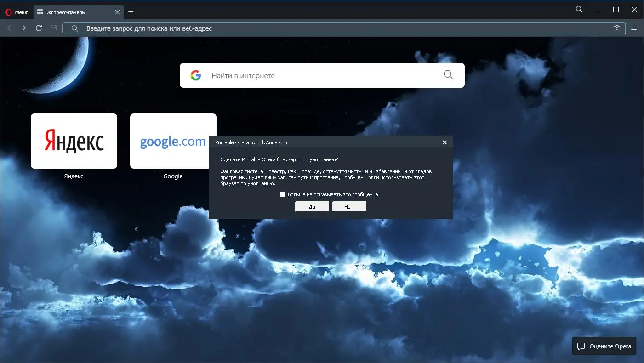Open the Opera Меню button
Viewport: 644px width, 363px height.
click(17, 12)
